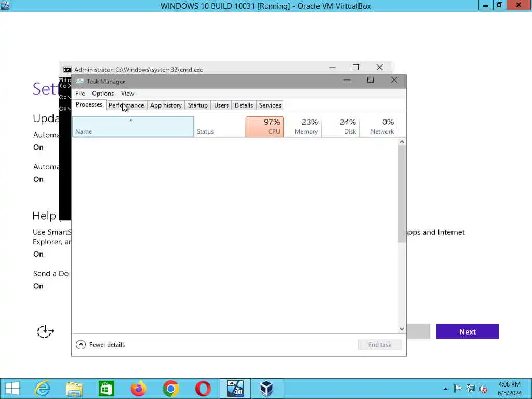Launch Google Chrome from the taskbar

170,389
